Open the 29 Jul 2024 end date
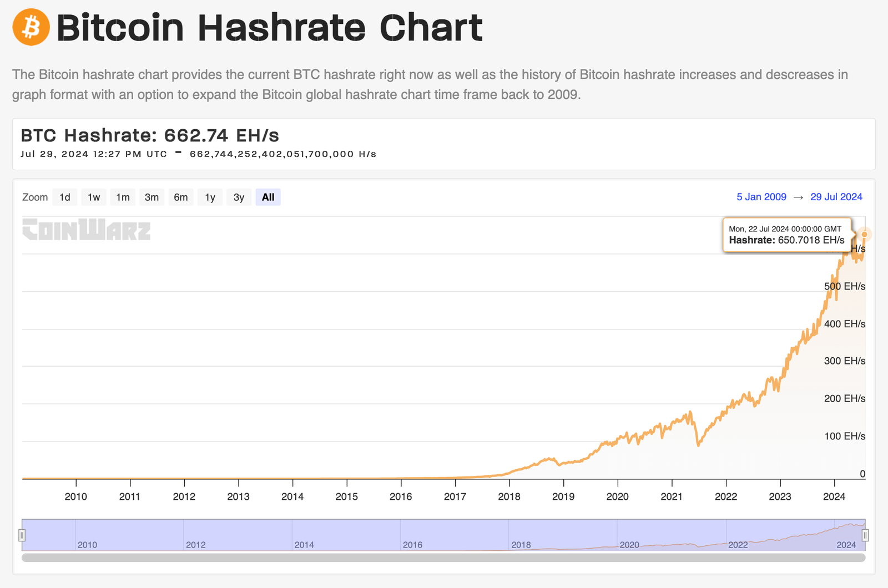Screen dimensions: 888x588 pos(835,197)
